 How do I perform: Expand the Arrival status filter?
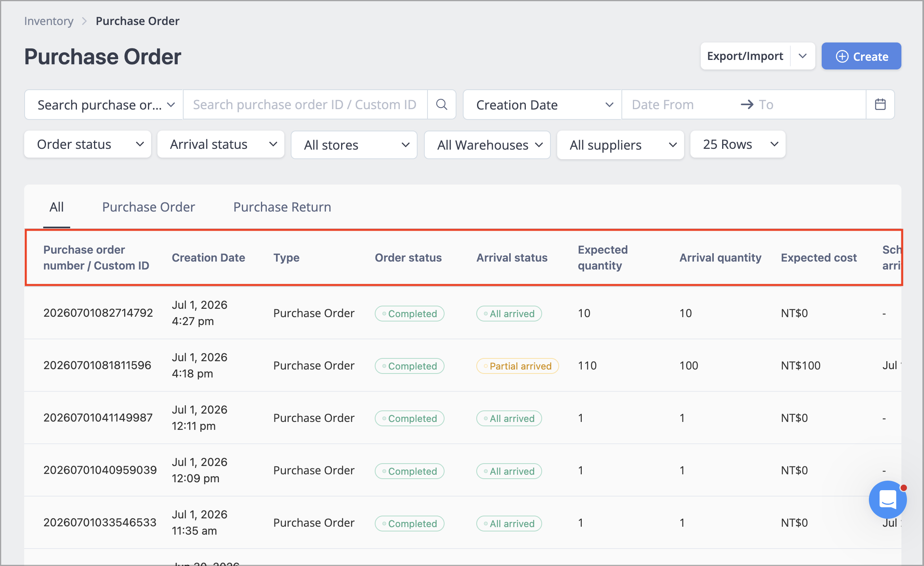pyautogui.click(x=221, y=144)
